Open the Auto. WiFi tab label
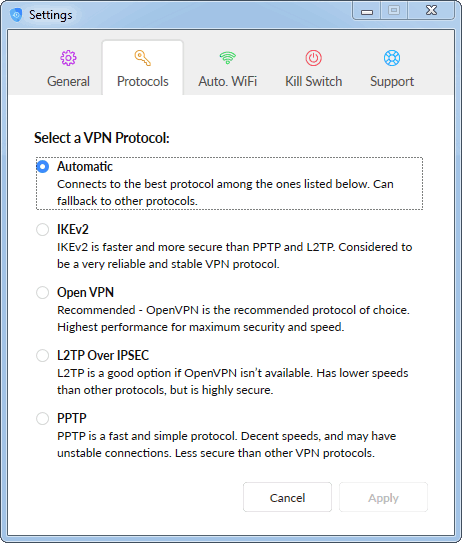This screenshot has width=462, height=543. [228, 81]
